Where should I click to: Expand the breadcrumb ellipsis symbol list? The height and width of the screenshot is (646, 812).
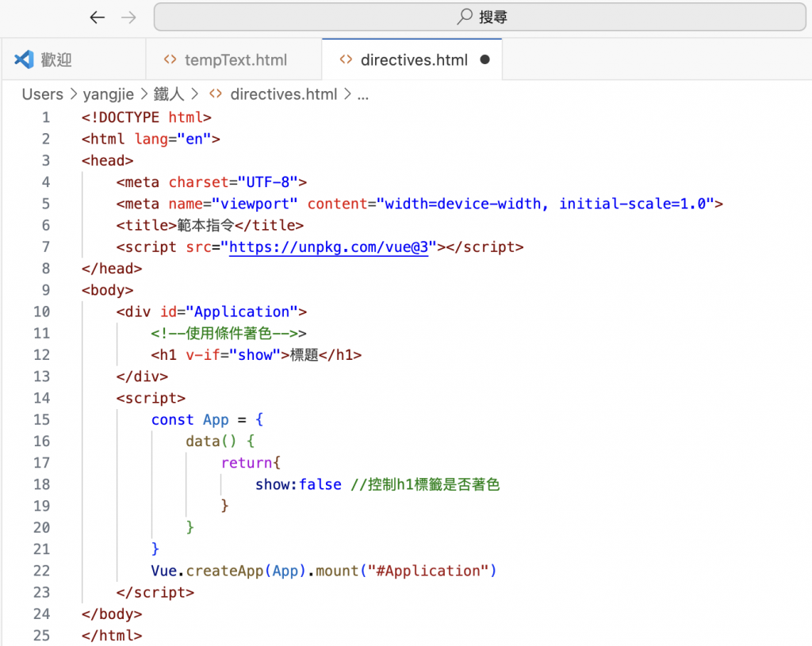(363, 95)
